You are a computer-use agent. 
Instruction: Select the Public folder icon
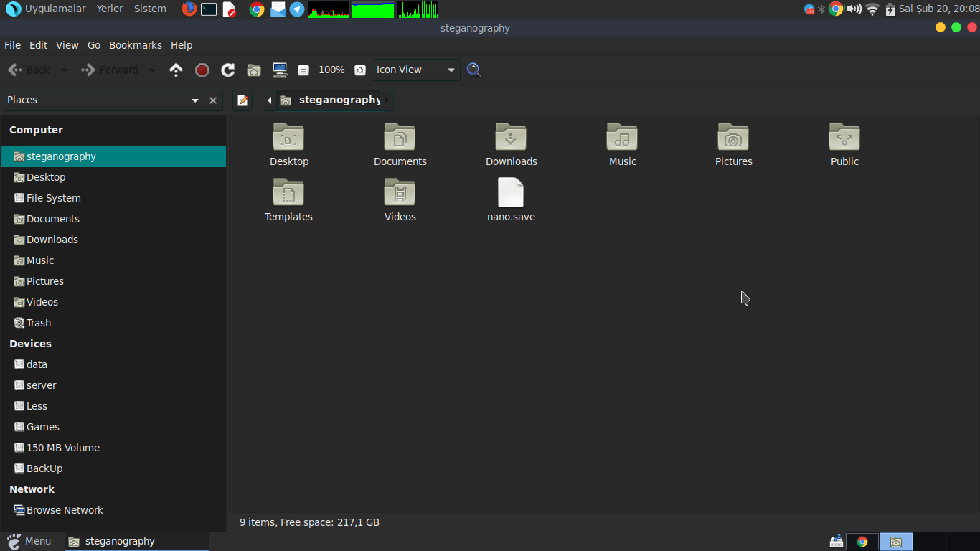point(844,136)
